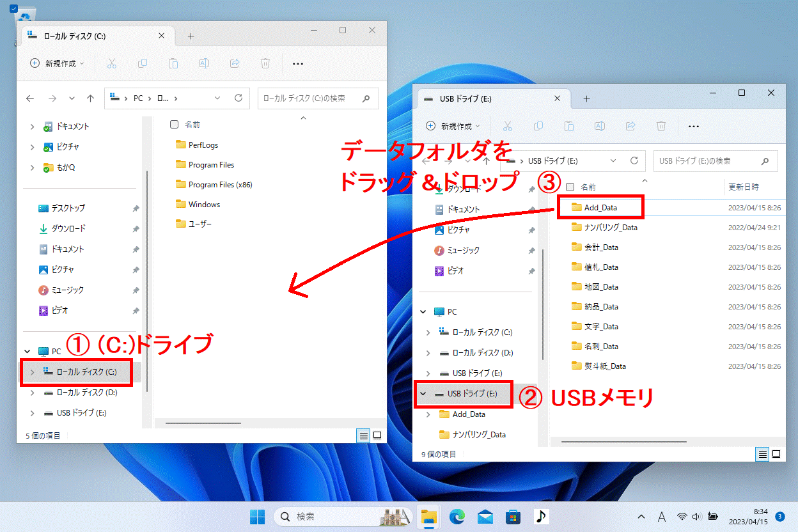Select the USB ドライブ (E:) window tab

coord(493,99)
